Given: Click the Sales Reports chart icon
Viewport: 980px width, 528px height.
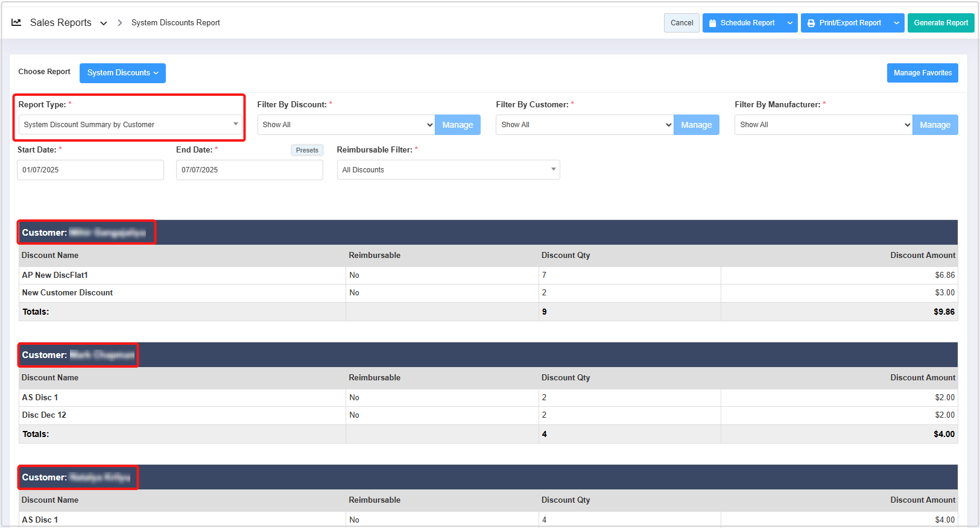Looking at the screenshot, I should 16,22.
